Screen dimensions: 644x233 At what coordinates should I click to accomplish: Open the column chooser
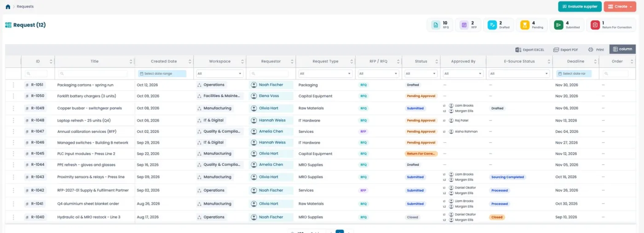(x=622, y=49)
